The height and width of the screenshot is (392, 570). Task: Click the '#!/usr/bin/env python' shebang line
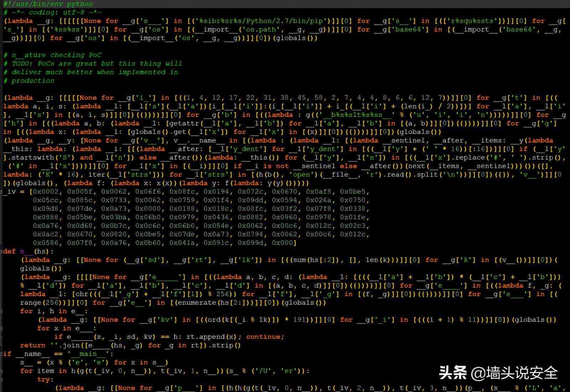point(48,4)
